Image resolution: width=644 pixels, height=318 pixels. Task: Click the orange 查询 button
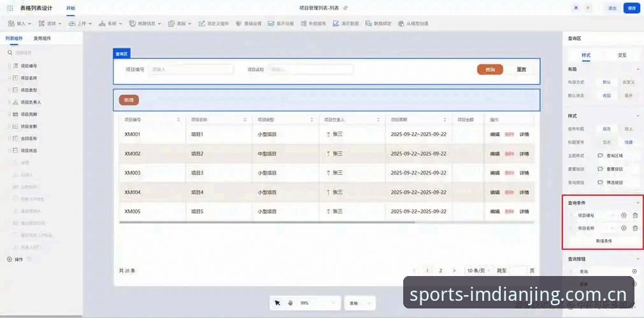(x=490, y=69)
